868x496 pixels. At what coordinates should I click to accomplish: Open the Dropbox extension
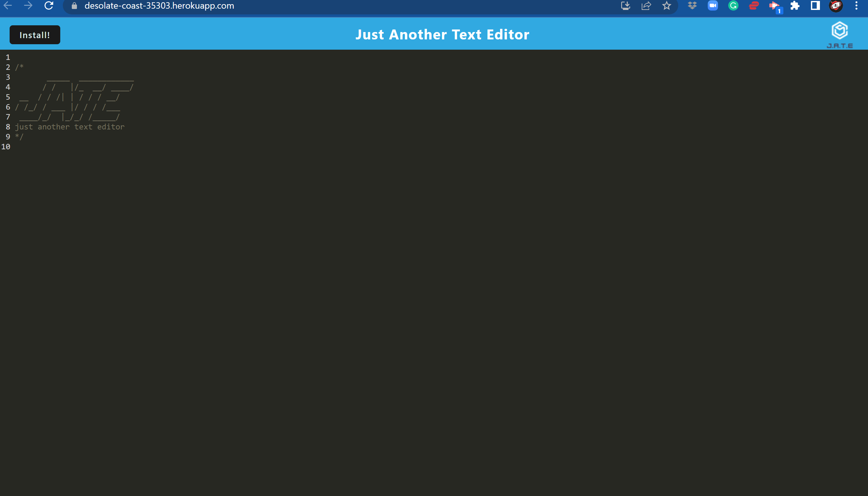tap(692, 5)
